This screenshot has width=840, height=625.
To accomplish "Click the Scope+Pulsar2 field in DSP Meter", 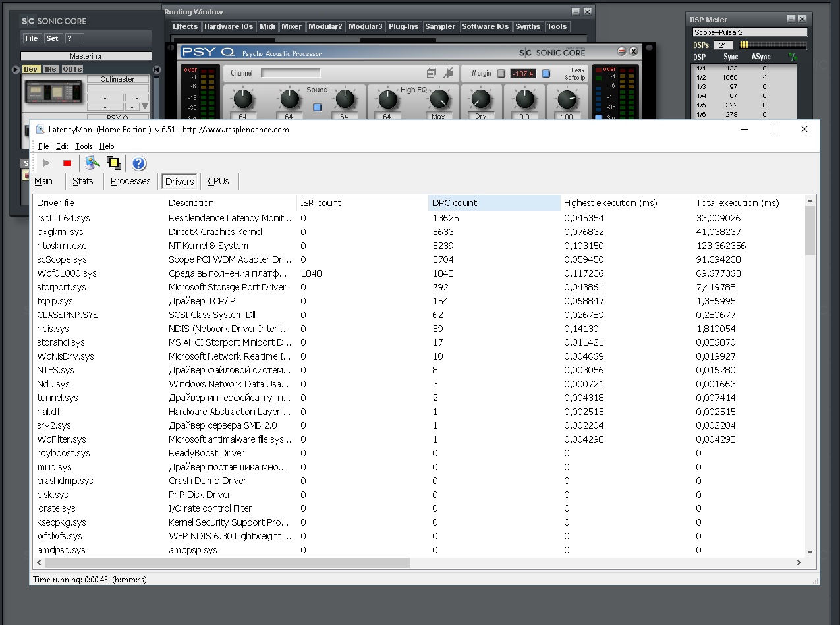I will pos(750,32).
